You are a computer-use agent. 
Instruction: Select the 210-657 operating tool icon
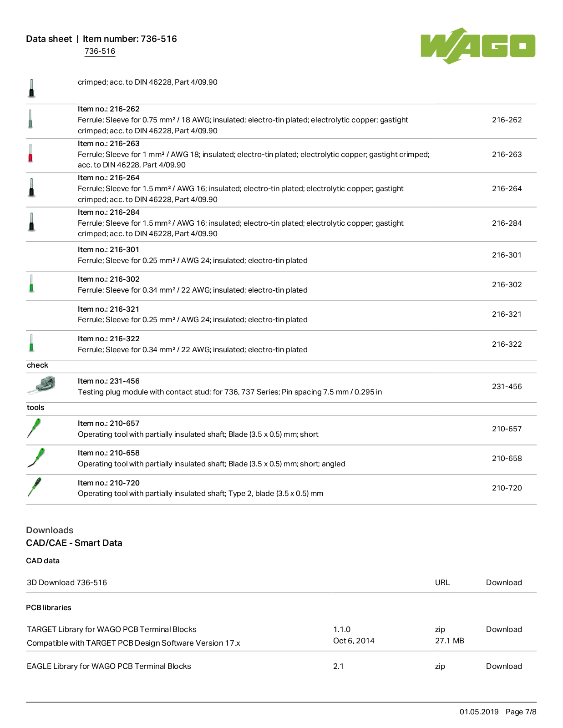coord(34,428)
